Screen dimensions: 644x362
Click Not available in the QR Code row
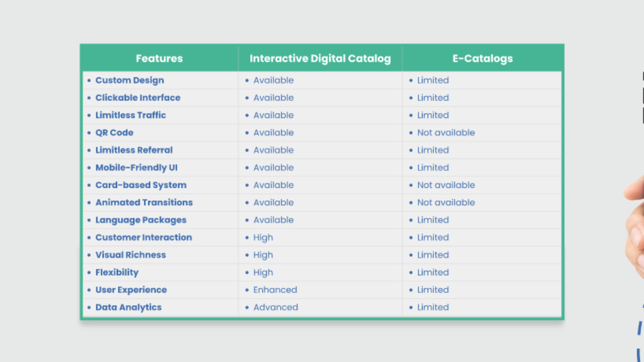point(446,132)
